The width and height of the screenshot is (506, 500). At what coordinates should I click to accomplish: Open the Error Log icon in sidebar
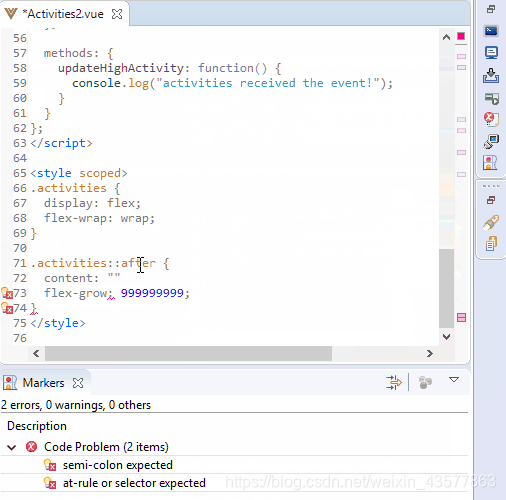click(x=491, y=119)
